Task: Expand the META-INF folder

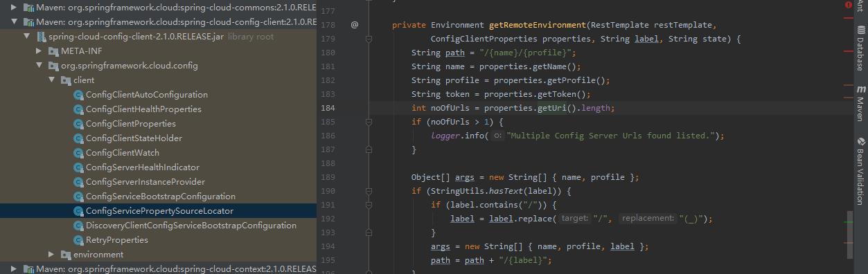Action: click(39, 51)
